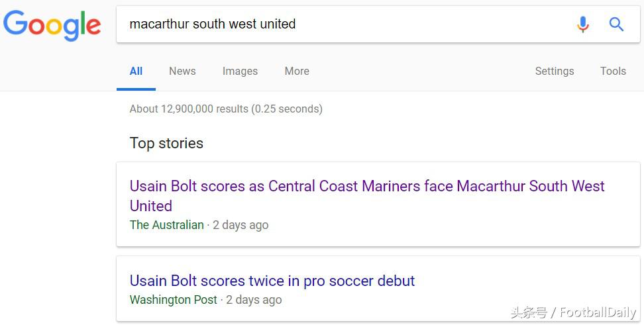Show the search Tools options

(x=613, y=71)
